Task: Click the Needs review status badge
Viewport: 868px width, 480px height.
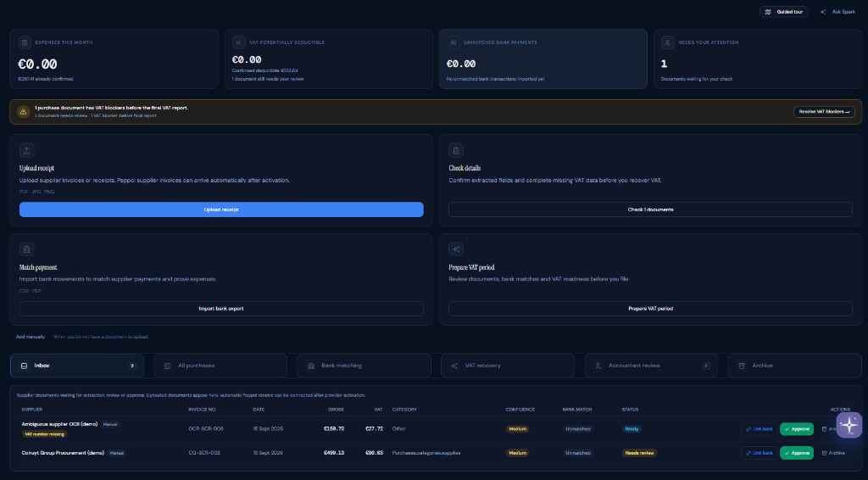Action: 639,453
